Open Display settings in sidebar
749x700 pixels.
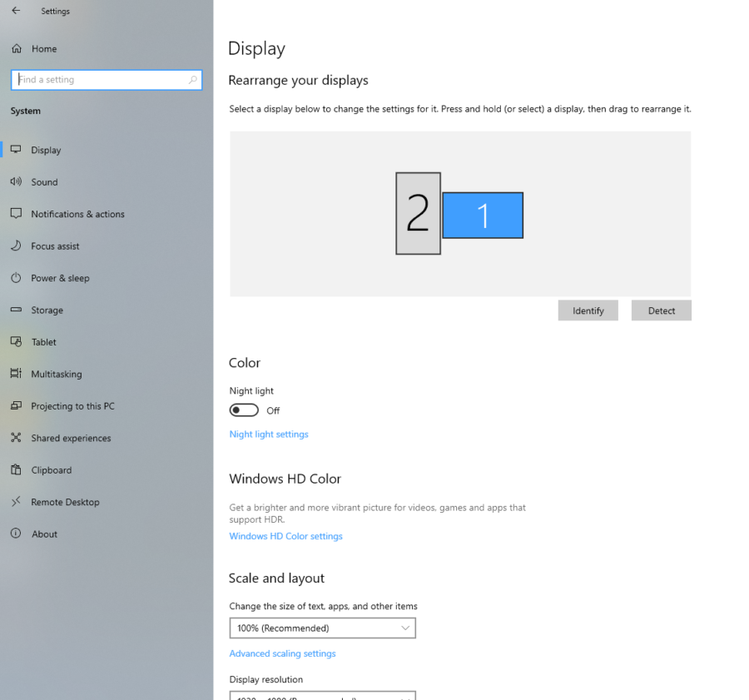tap(107, 150)
